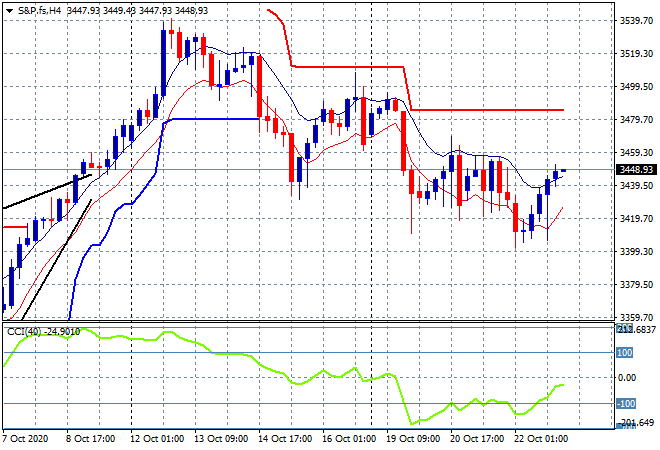Select the red horizontal resistance line at 3485

tap(487, 110)
